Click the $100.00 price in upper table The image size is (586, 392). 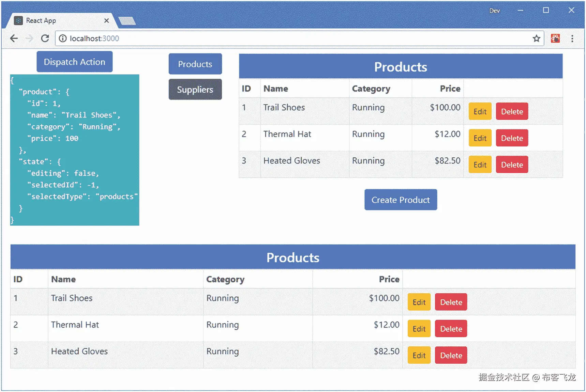[x=445, y=108]
